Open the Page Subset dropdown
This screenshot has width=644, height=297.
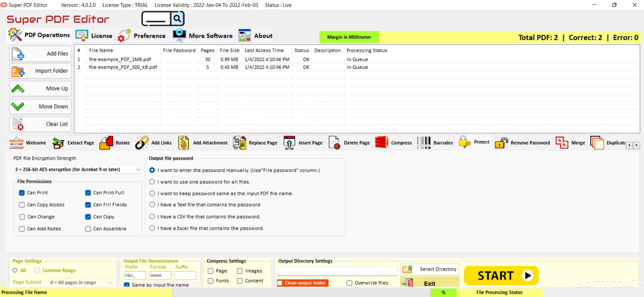81,283
